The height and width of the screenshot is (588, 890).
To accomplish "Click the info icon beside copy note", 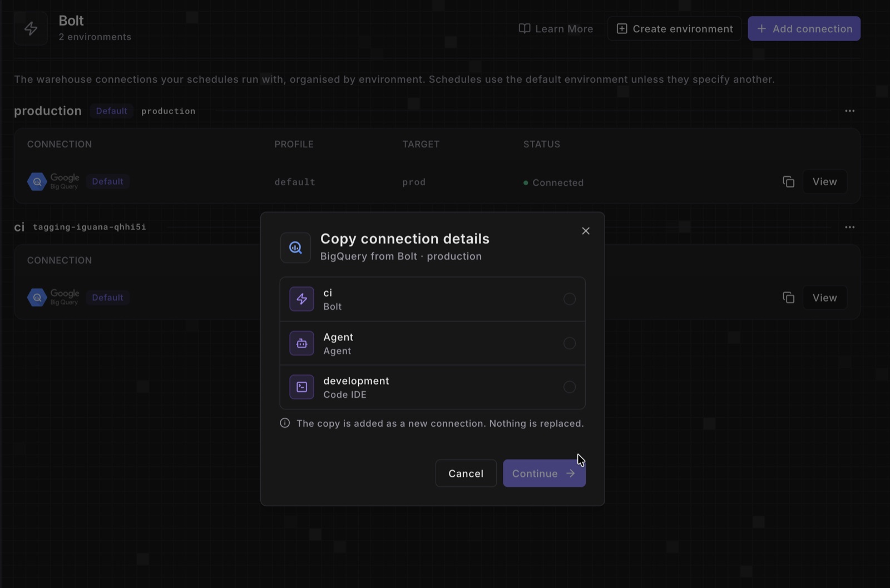I will 285,423.
